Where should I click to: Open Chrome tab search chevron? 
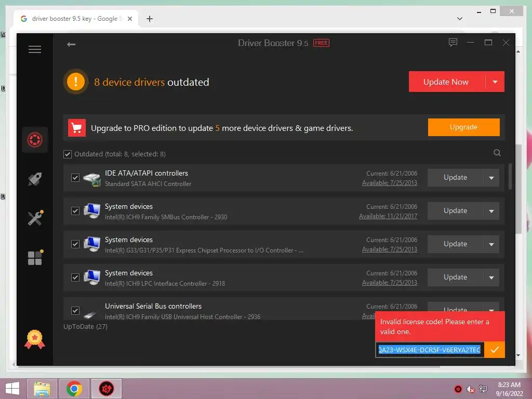coord(460,19)
